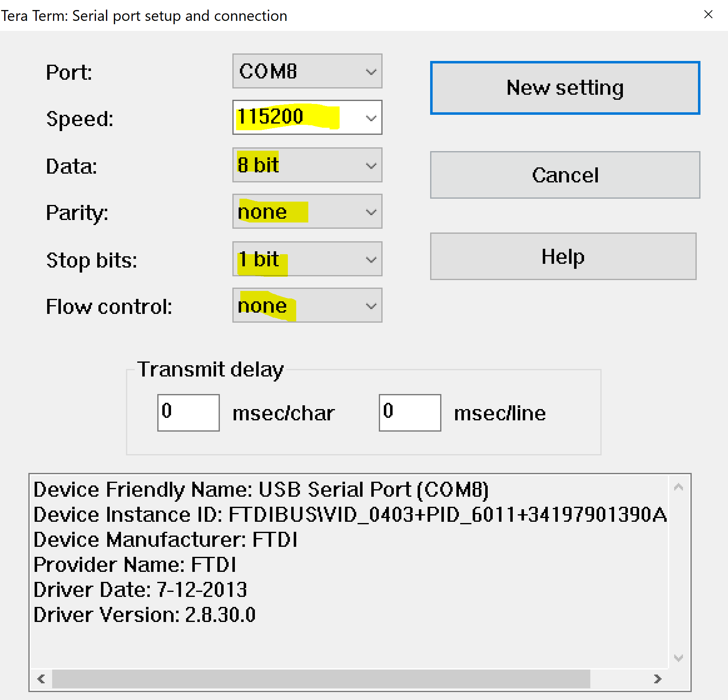
Task: Click the New setting button
Action: [565, 88]
